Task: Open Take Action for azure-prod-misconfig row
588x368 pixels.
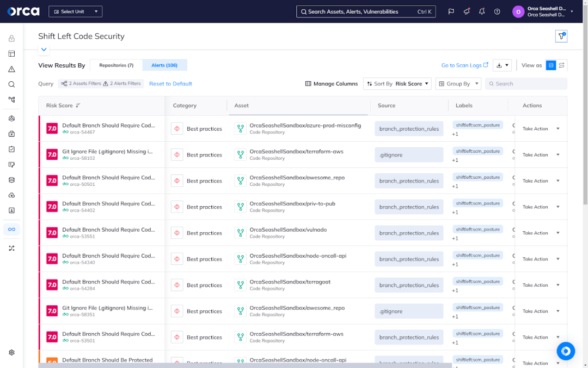Action: [541, 129]
